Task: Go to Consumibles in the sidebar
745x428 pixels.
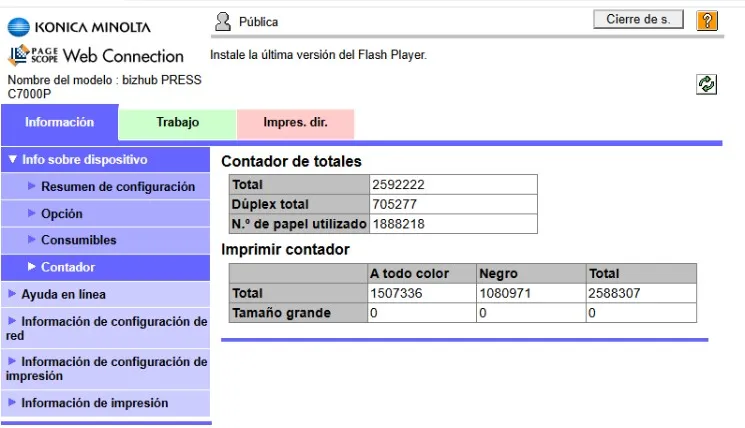Action: point(79,240)
